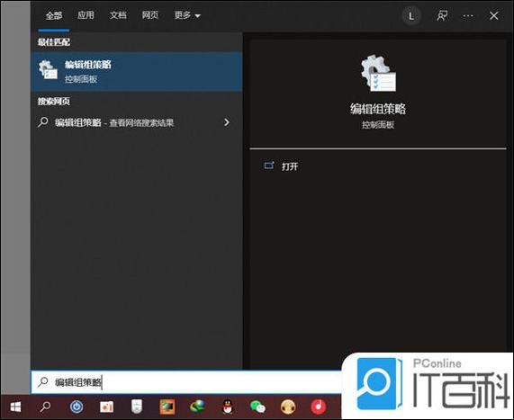Switch to the 文档 tab

118,15
